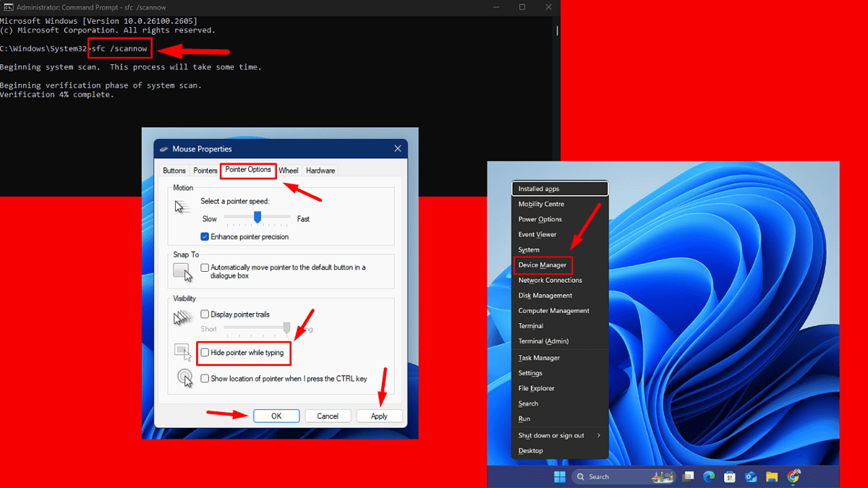Select Mobility Centre menu entry
This screenshot has height=488, width=868.
point(560,204)
